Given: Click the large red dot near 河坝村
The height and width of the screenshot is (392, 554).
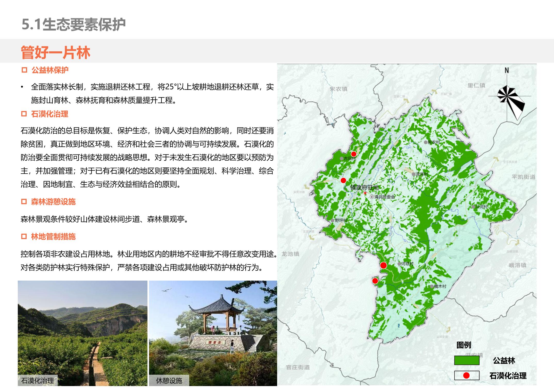Looking at the screenshot, I should 383,265.
